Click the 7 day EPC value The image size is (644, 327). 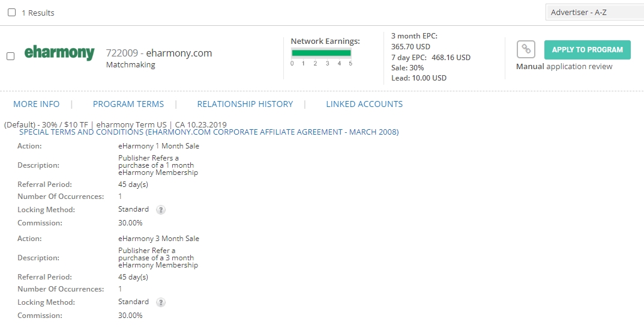[451, 58]
